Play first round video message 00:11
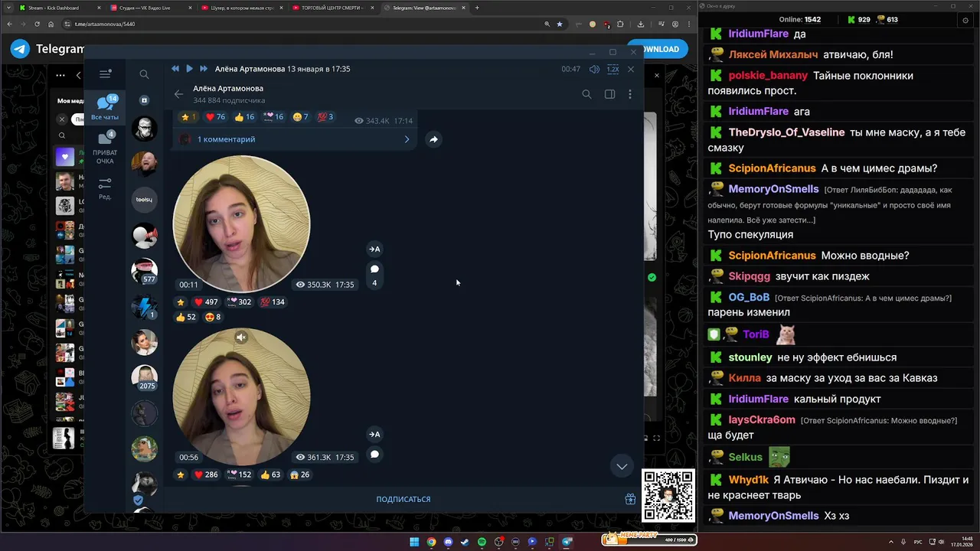Viewport: 980px width, 551px height. pos(241,223)
